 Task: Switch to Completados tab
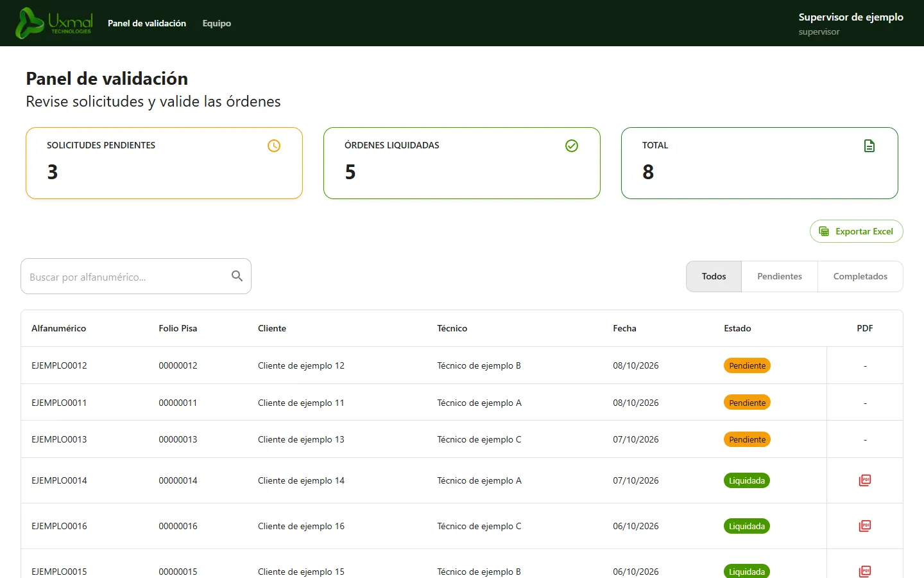tap(860, 276)
